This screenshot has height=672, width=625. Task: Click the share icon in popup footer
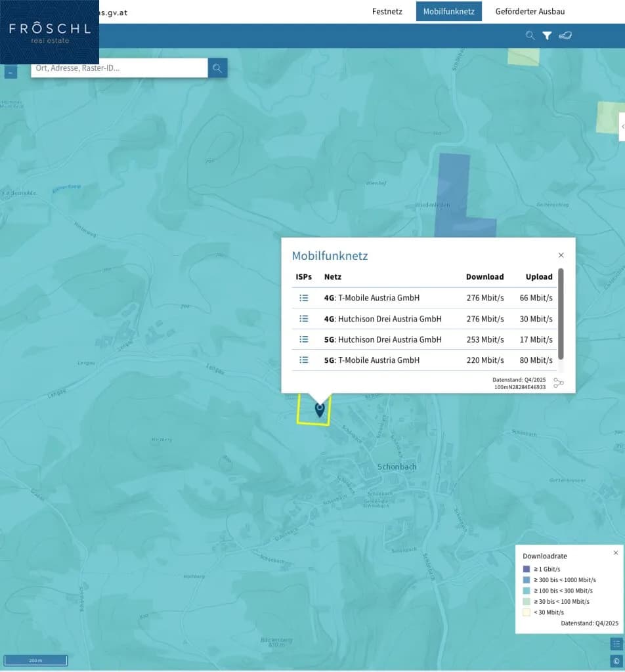(558, 383)
